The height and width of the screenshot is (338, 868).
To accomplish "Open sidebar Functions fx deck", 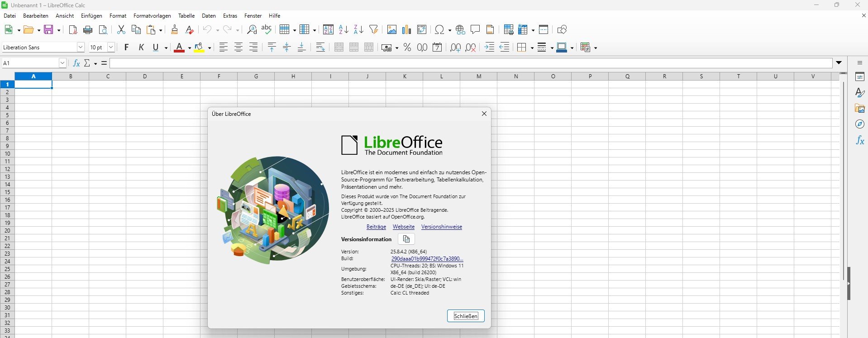I will click(x=860, y=141).
